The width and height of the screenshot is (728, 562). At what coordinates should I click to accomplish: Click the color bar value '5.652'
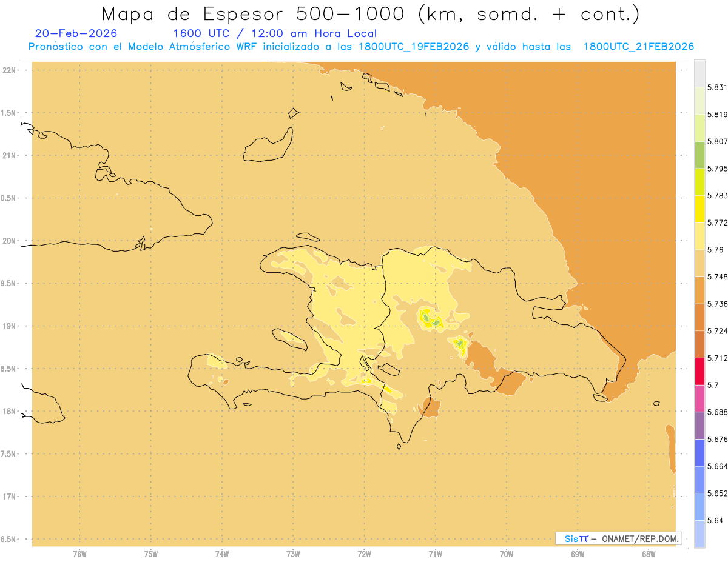718,493
